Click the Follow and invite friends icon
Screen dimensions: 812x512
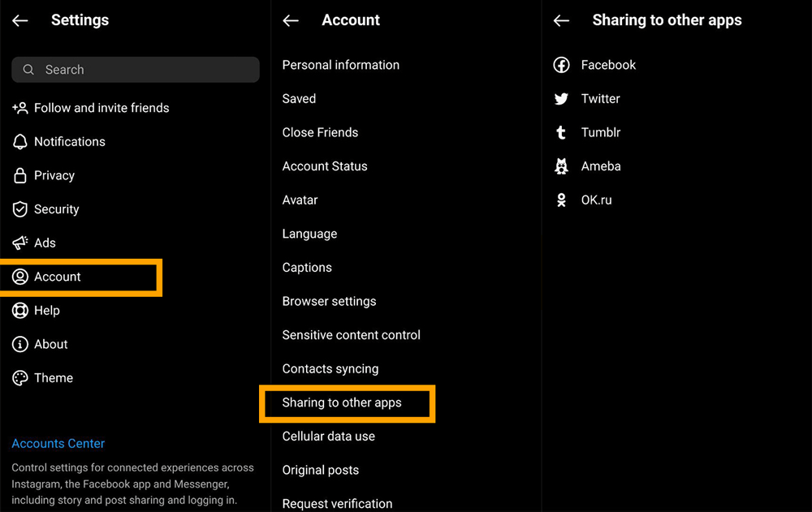20,108
